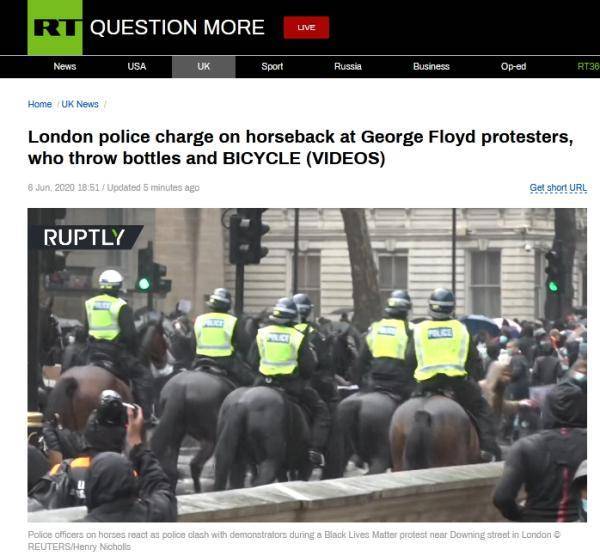Screen dimensions: 600x556
Task: Open the Sport section
Action: pyautogui.click(x=272, y=67)
